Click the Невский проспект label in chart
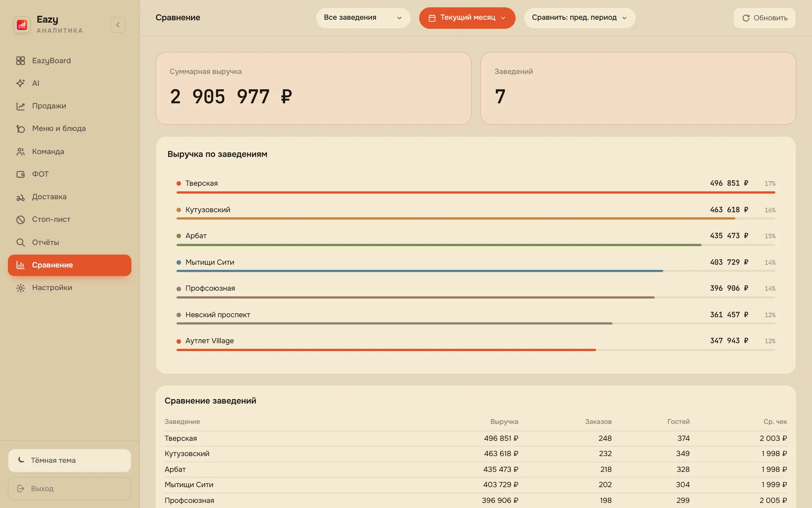The height and width of the screenshot is (508, 812). click(218, 315)
